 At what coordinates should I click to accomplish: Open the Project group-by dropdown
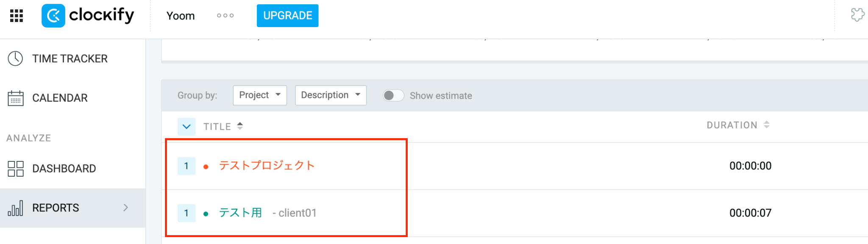[x=260, y=95]
